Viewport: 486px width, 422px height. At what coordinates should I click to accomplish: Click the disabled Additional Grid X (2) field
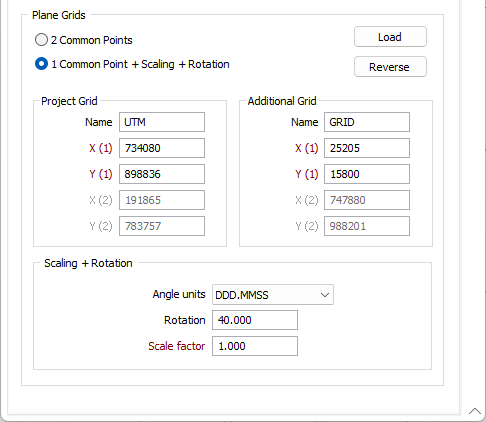click(x=367, y=200)
